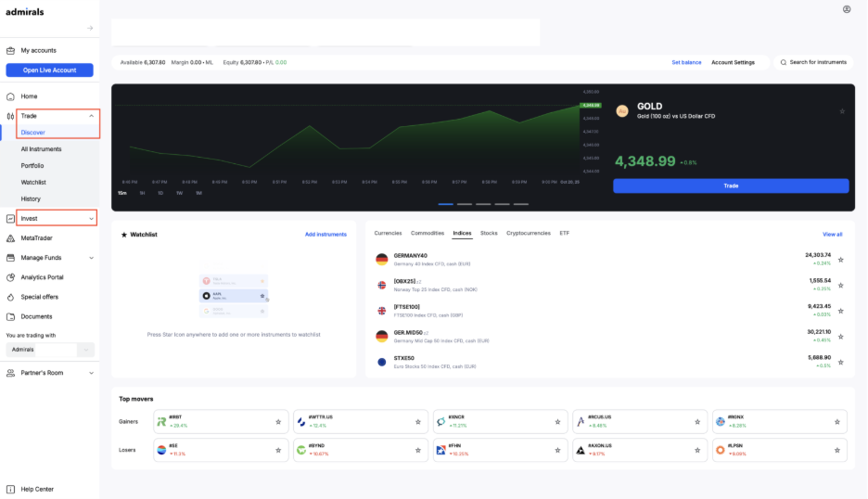The width and height of the screenshot is (868, 499).
Task: Select the 1H chart timeframe
Action: point(142,193)
